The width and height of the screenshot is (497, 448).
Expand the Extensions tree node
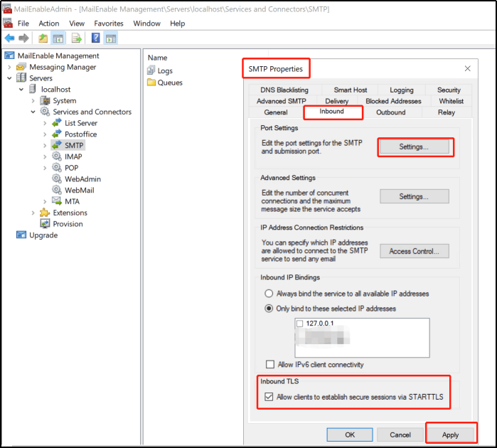point(33,213)
